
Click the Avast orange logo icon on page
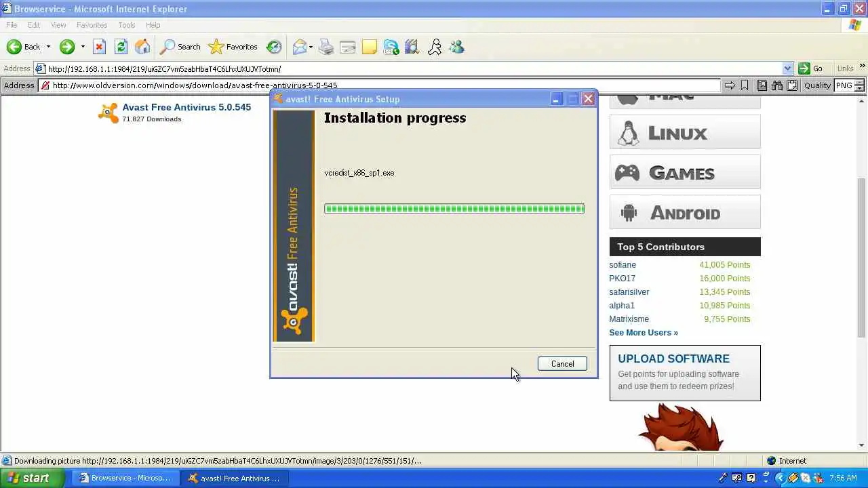click(x=108, y=113)
